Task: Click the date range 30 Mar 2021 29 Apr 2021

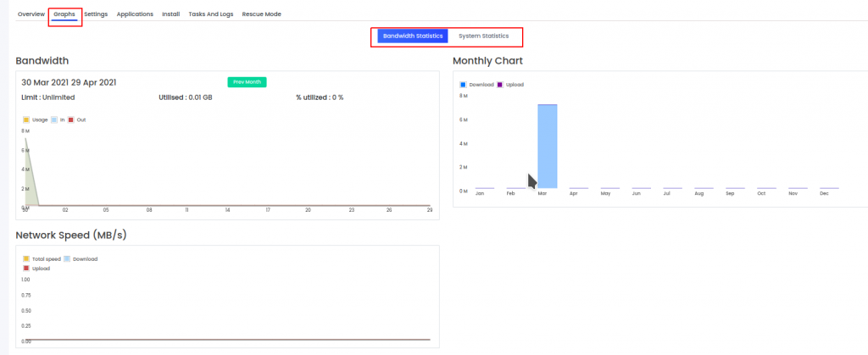Action: [x=69, y=82]
